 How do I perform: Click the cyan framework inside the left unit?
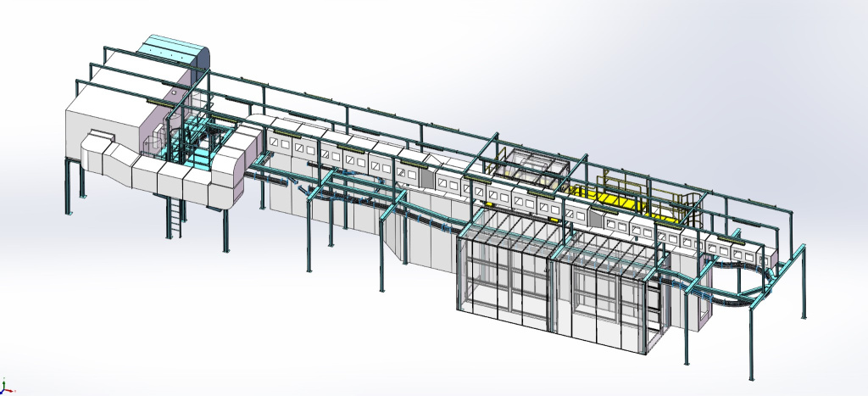193,142
